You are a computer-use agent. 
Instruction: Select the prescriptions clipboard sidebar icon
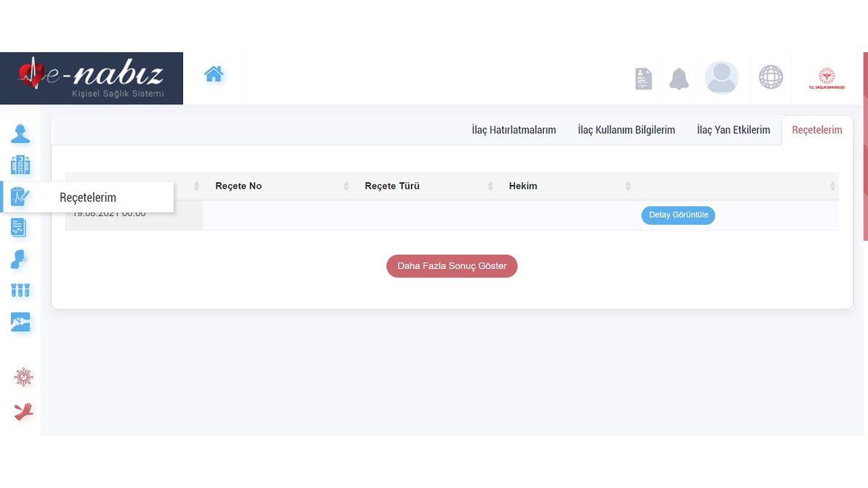coord(20,197)
